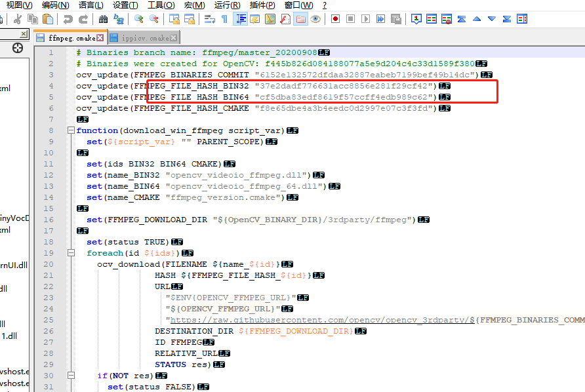Screen dimensions: 585x392
Task: Open the Replace dialog icon
Action: (x=119, y=19)
